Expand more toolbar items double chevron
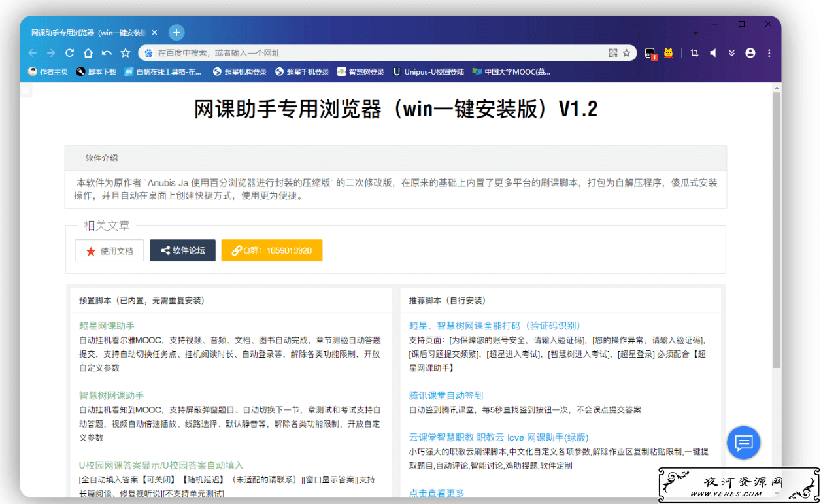Screen dimensions: 821x504 coord(731,53)
